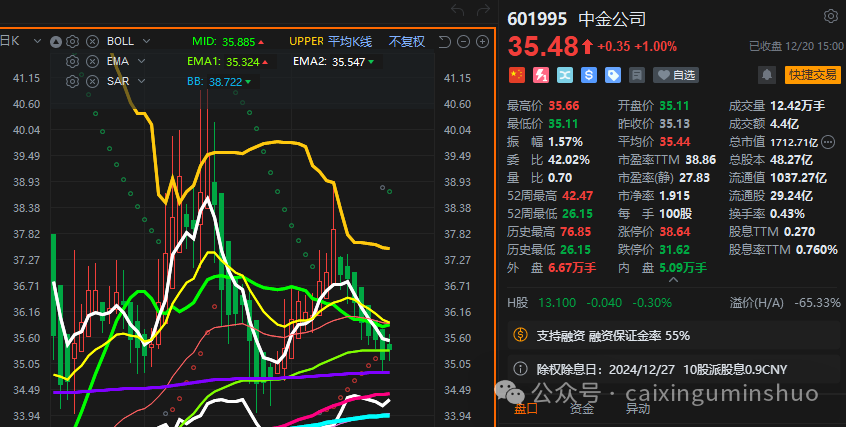Image resolution: width=846 pixels, height=427 pixels.
Task: Click ex-dividend info circle icon
Action: 520,369
